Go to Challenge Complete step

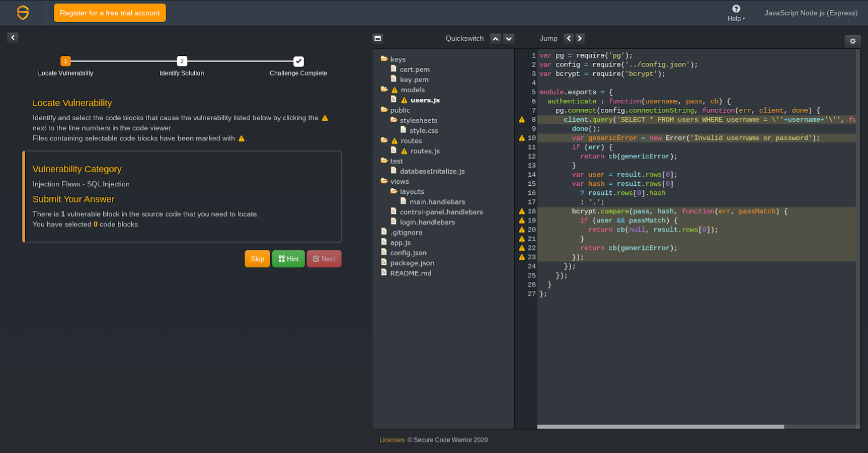click(298, 61)
